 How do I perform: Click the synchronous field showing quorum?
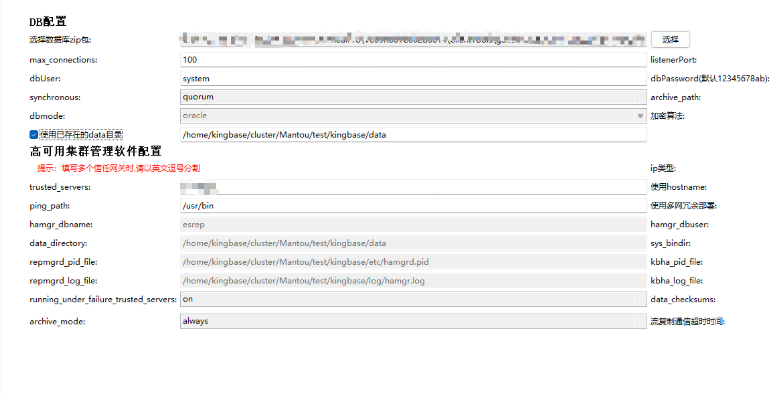(413, 97)
